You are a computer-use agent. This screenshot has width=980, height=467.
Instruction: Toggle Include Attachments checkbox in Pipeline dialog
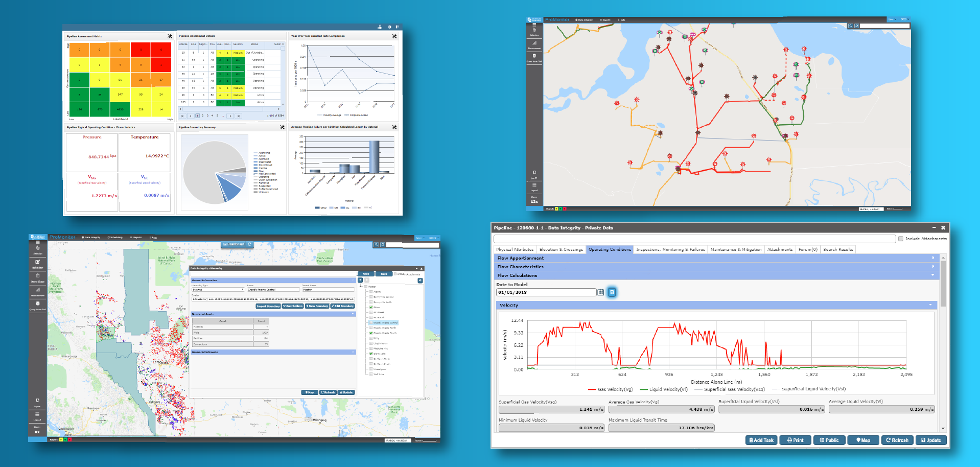(901, 239)
